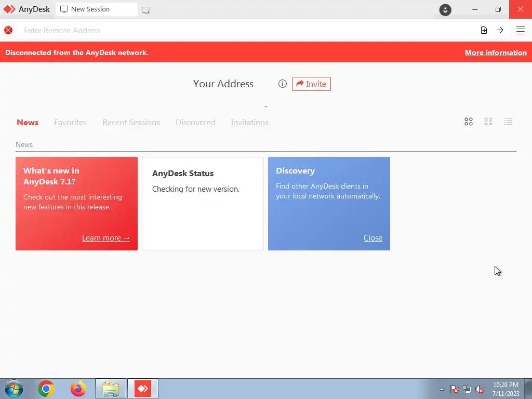Open What's new in AnyDesk 7.1 card
The height and width of the screenshot is (399, 532).
[x=77, y=204]
